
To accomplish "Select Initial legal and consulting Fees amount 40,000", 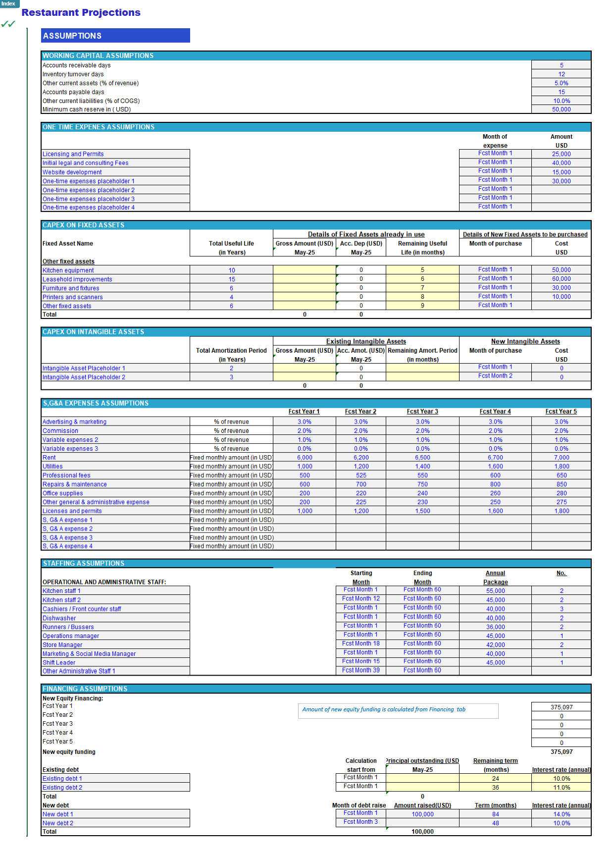I will click(561, 163).
